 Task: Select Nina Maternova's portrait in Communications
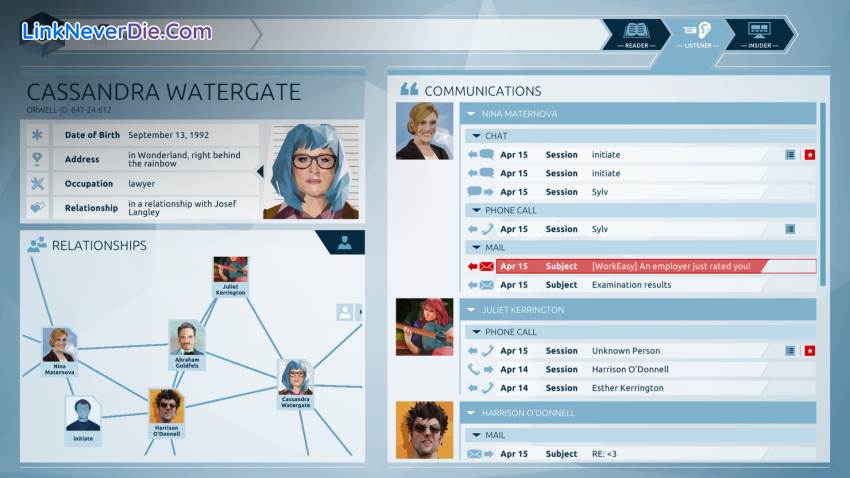[x=424, y=131]
